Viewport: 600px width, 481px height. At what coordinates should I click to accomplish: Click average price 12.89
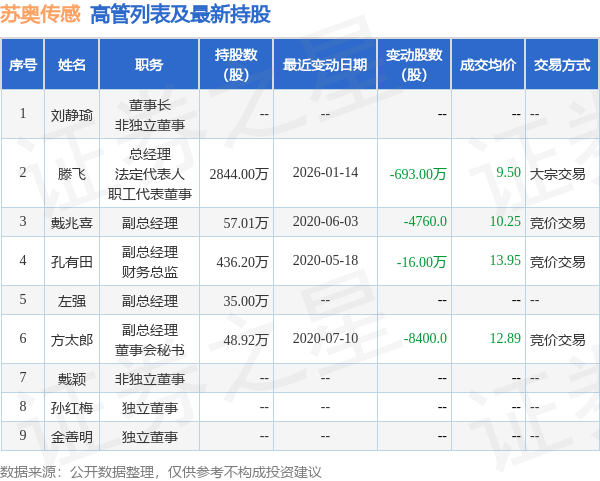[x=505, y=338]
